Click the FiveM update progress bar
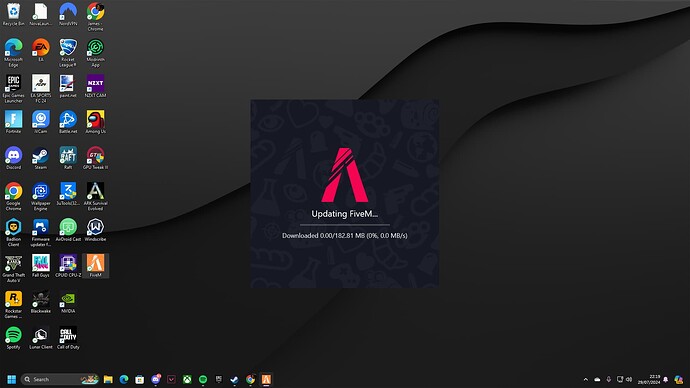 345,225
